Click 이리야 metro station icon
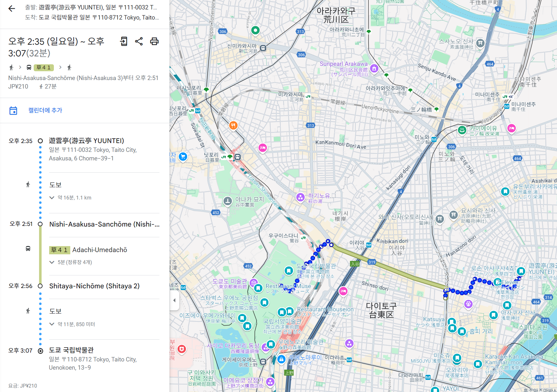 [369, 245]
